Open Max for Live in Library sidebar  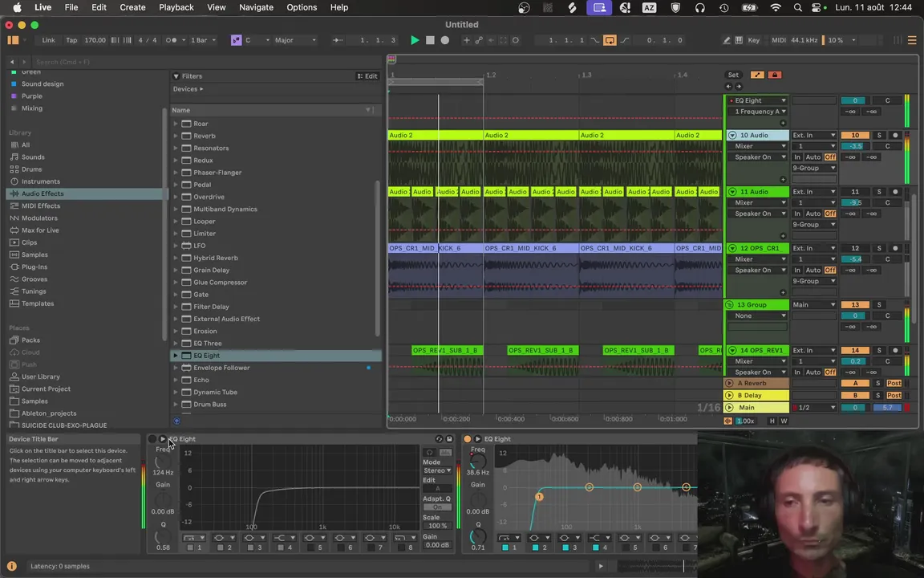pyautogui.click(x=40, y=230)
